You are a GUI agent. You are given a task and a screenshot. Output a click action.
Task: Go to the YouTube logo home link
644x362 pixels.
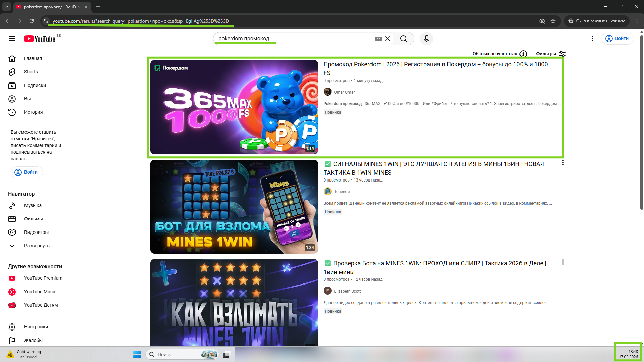(x=40, y=39)
